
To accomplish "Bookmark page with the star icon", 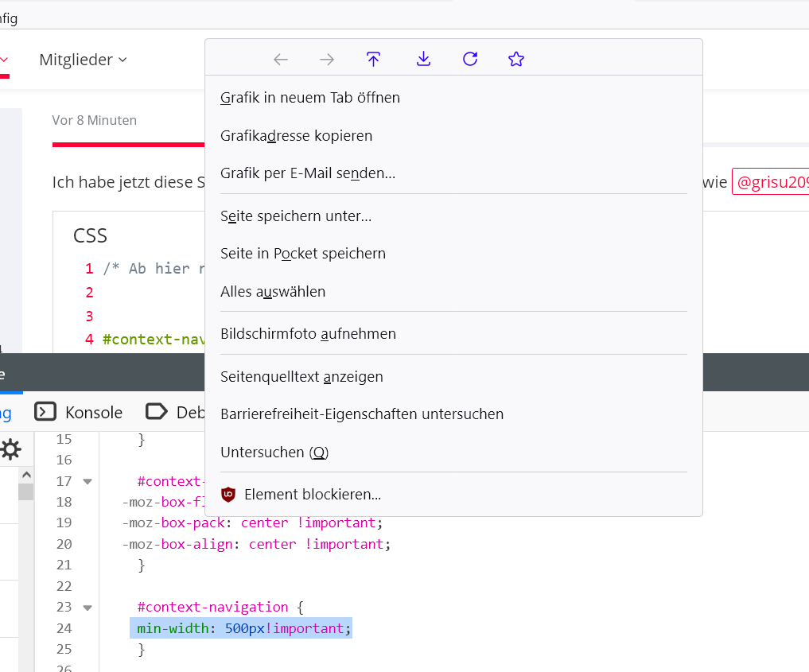I will pyautogui.click(x=516, y=59).
